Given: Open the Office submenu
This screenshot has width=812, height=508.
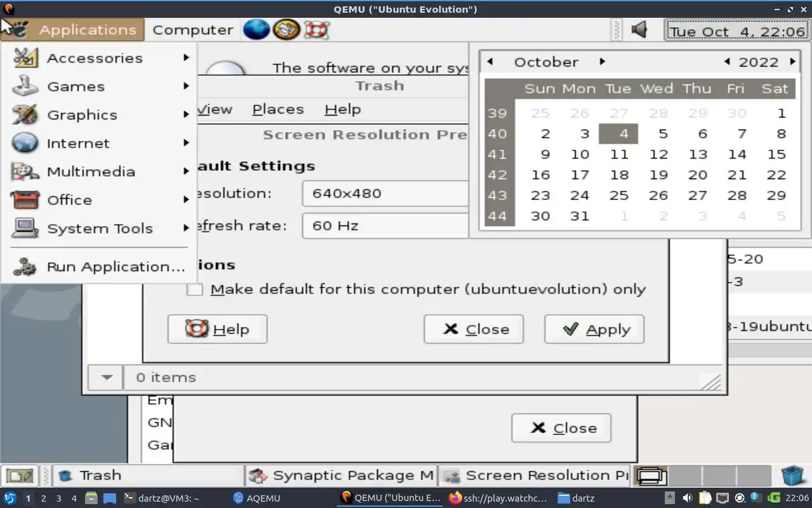Looking at the screenshot, I should 100,200.
